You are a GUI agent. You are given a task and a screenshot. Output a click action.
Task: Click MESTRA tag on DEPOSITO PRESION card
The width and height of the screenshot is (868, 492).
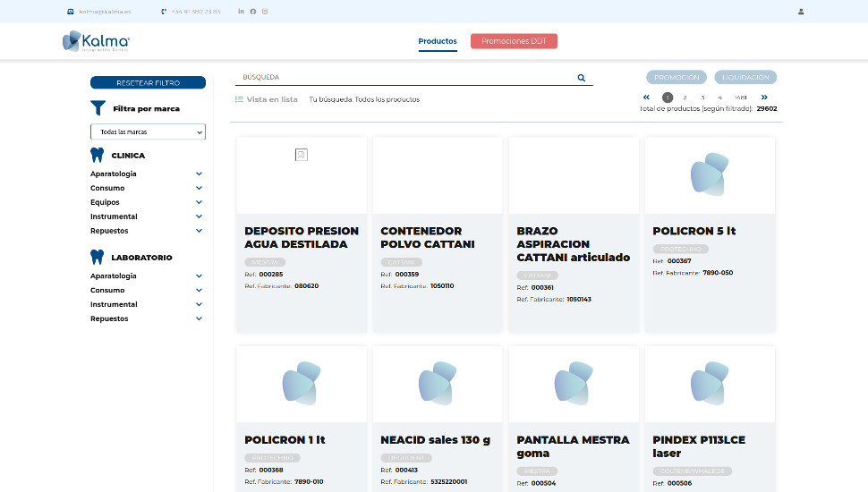(x=265, y=262)
